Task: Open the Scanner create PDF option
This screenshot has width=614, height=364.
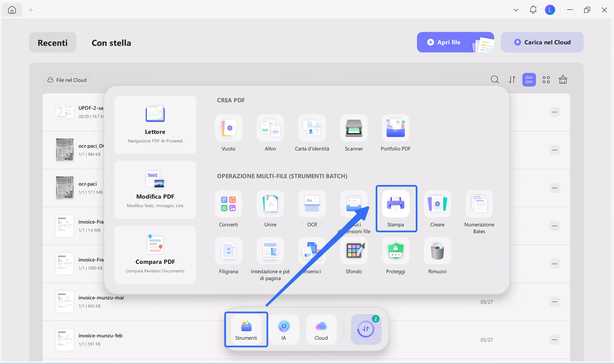Action: (x=353, y=128)
